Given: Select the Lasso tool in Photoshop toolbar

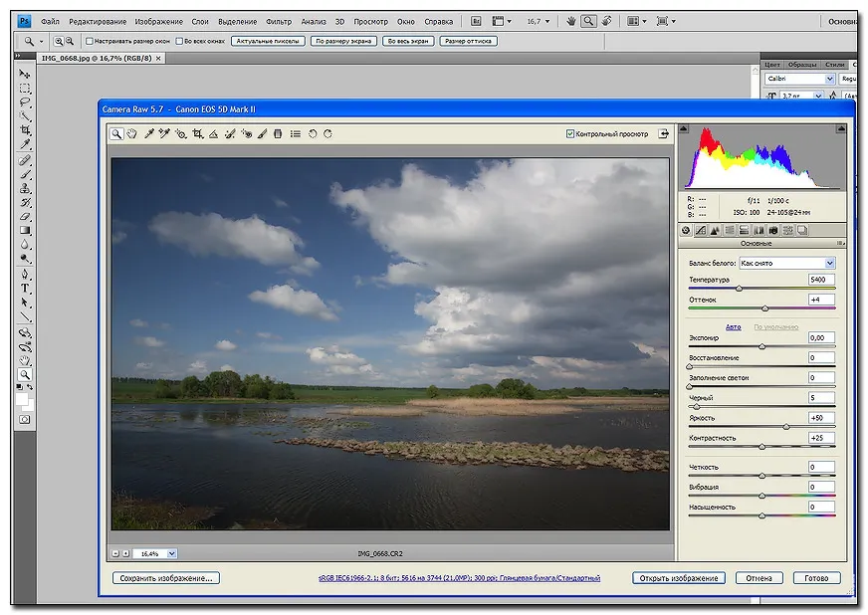Looking at the screenshot, I should pyautogui.click(x=25, y=102).
